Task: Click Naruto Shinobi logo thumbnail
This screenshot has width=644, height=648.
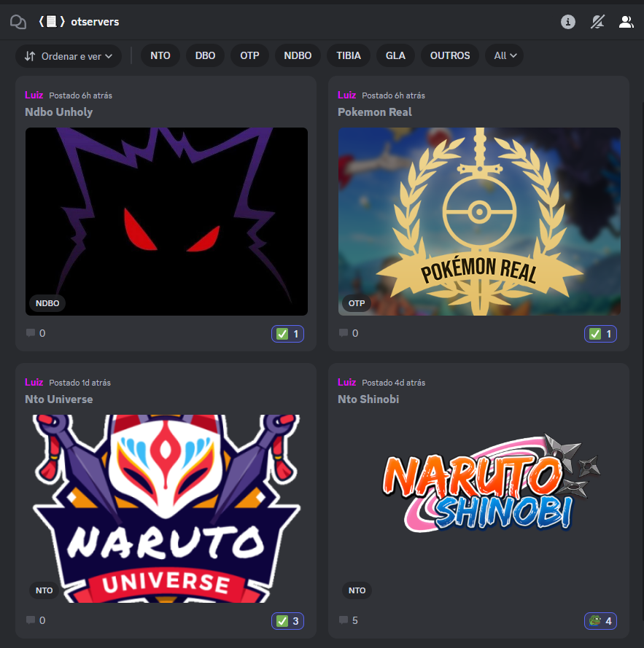Action: (479, 509)
